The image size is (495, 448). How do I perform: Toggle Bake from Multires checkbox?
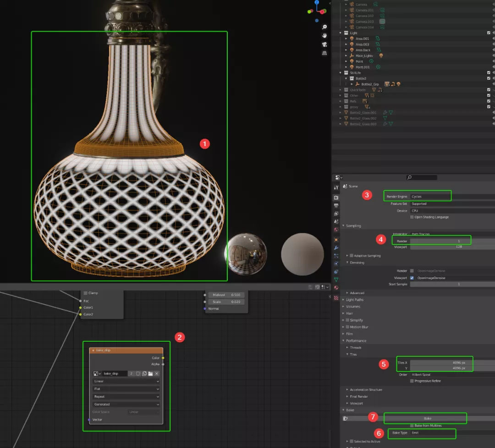412,426
